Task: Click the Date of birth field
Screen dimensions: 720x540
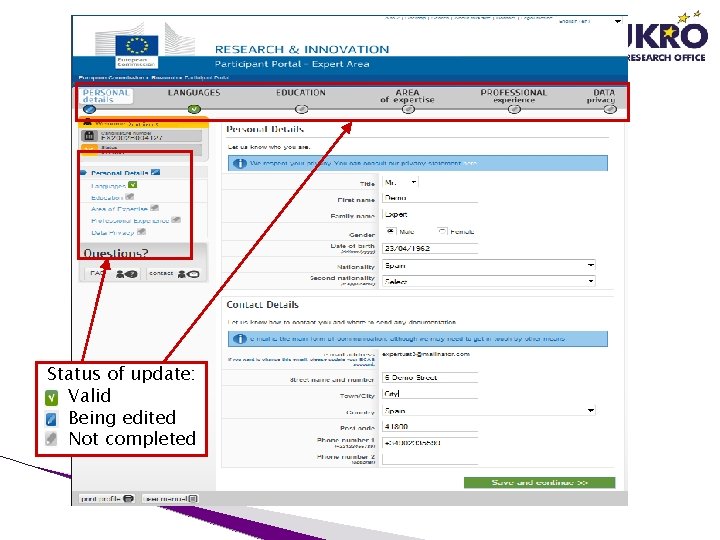Action: [430, 248]
